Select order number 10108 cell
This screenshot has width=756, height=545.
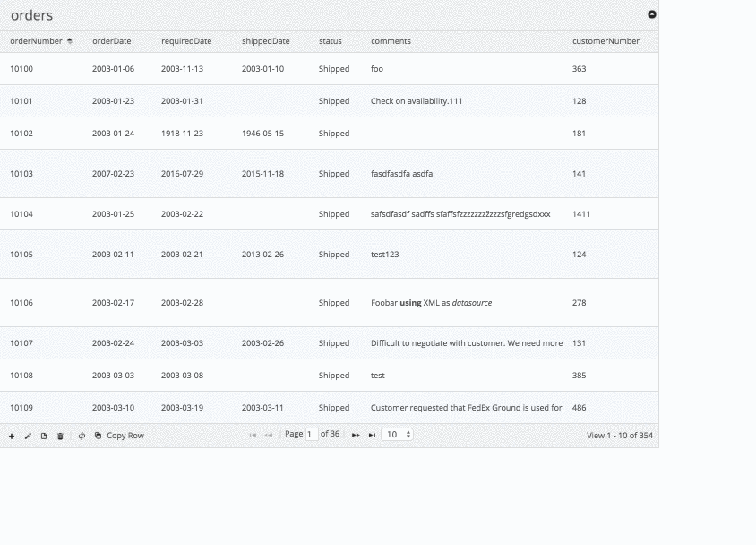[x=21, y=376]
